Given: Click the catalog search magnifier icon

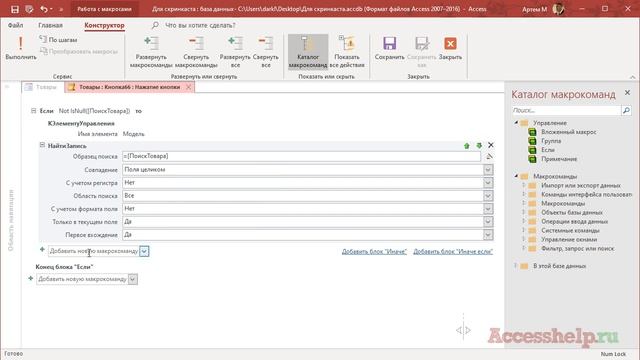Looking at the screenshot, I should pyautogui.click(x=626, y=110).
